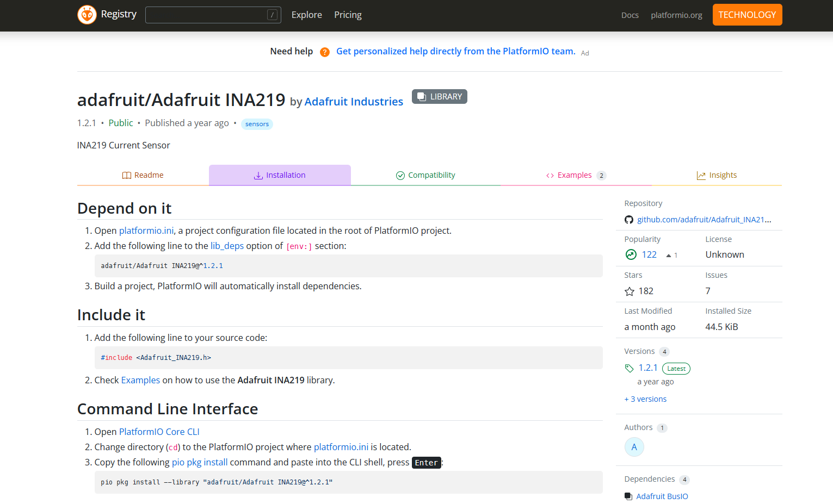Screen dimensions: 833x504
Task: Open the pio pkg install link
Action: [x=200, y=462]
